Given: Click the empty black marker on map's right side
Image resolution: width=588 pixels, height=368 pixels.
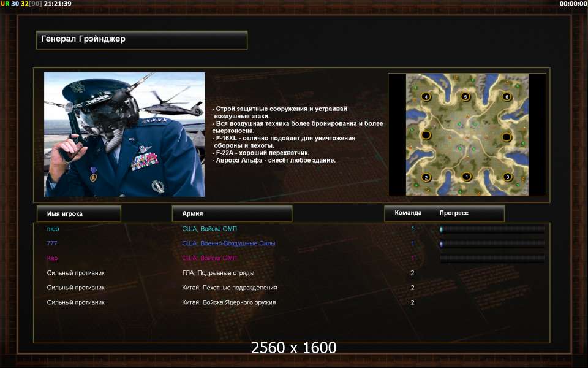Looking at the screenshot, I should pyautogui.click(x=507, y=137).
